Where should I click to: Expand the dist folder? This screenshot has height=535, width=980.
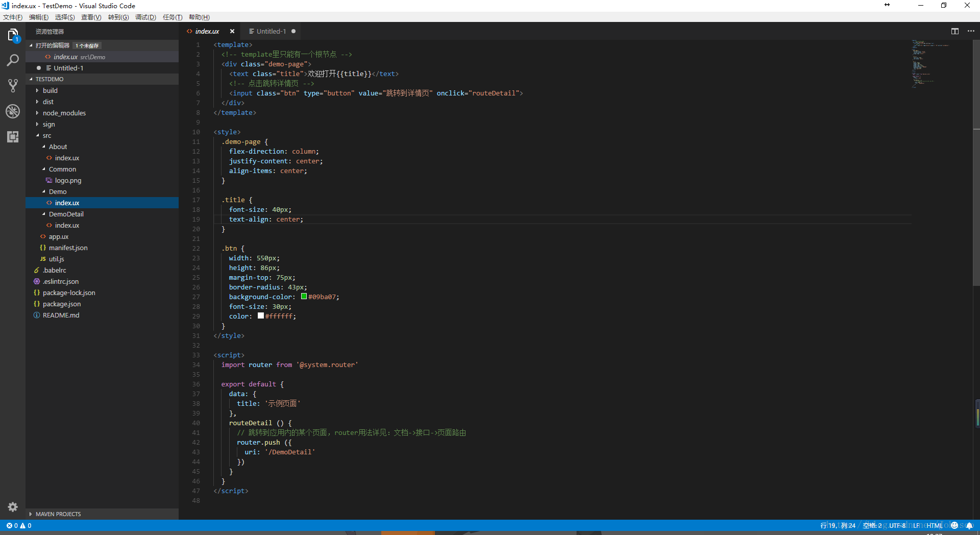(37, 102)
